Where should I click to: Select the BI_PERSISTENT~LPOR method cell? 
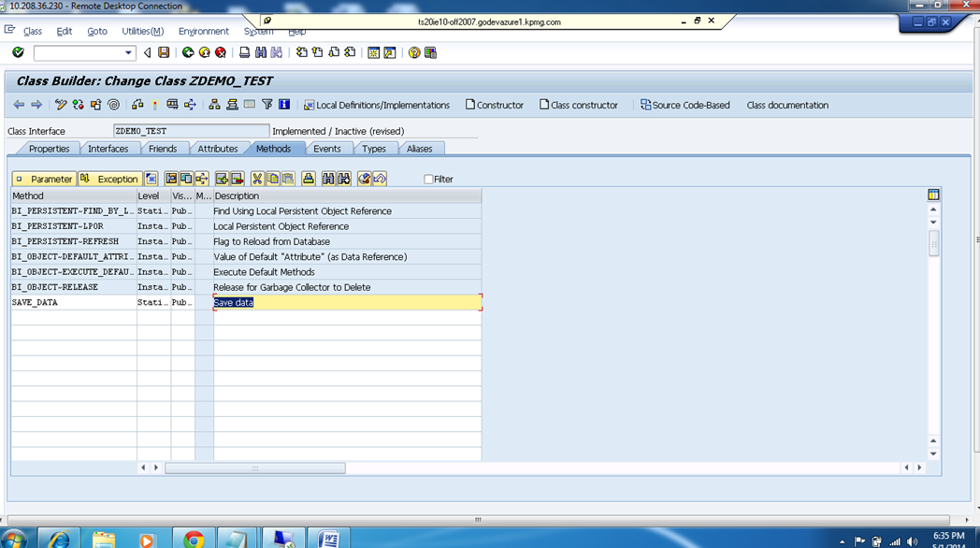[x=74, y=226]
